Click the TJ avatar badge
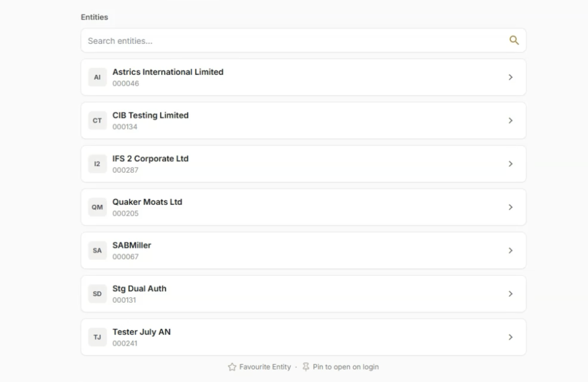The height and width of the screenshot is (382, 588). [x=97, y=337]
